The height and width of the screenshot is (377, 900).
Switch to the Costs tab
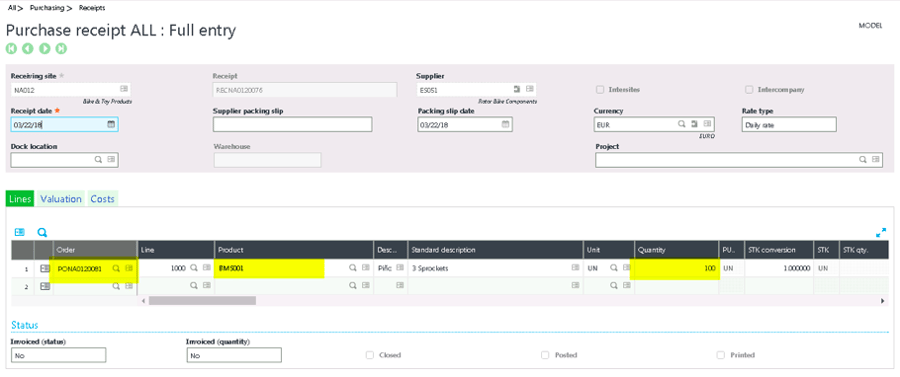click(x=103, y=199)
